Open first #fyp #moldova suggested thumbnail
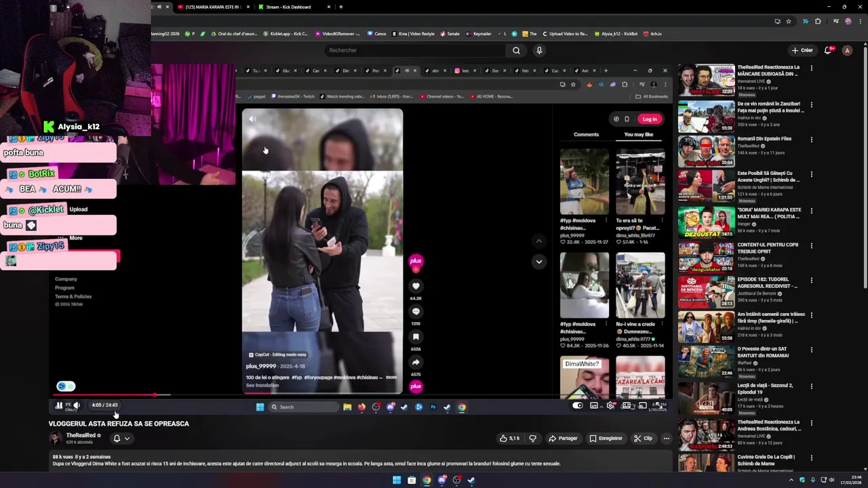 [584, 182]
